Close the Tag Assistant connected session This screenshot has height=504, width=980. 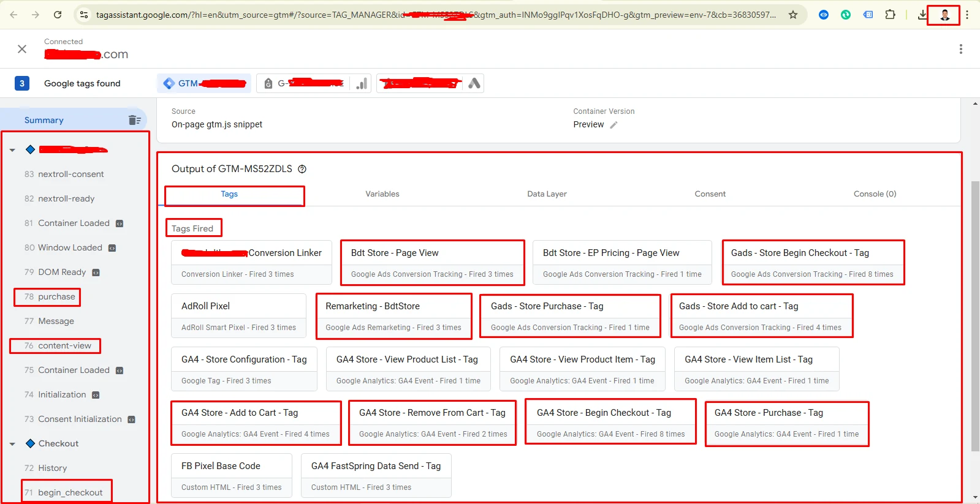(x=22, y=49)
